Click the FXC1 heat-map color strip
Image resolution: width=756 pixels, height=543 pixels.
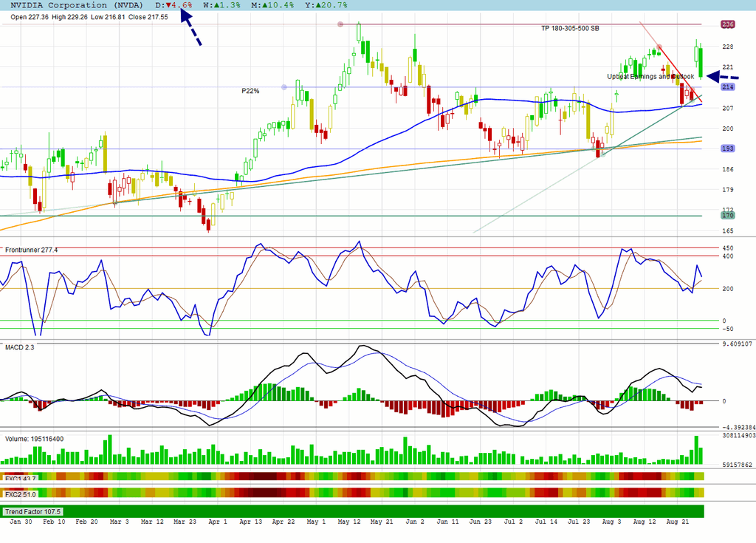352,477
